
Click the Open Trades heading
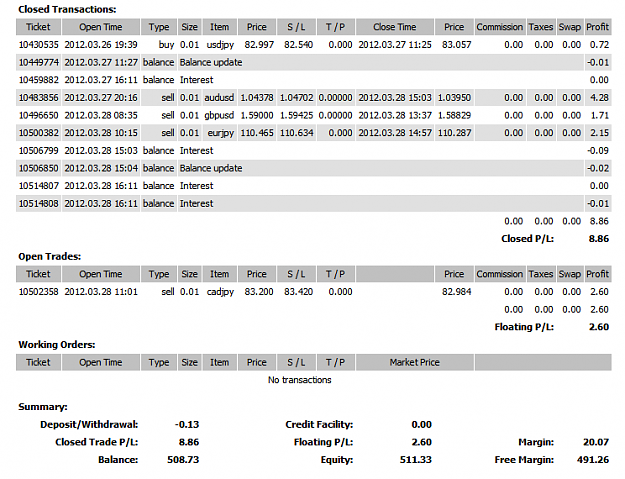pyautogui.click(x=49, y=256)
